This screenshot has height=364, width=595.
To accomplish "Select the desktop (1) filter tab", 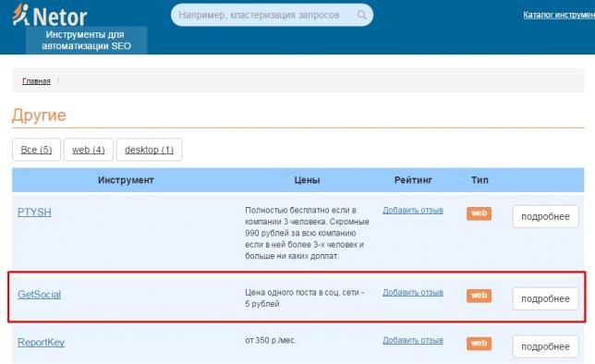I will (149, 150).
